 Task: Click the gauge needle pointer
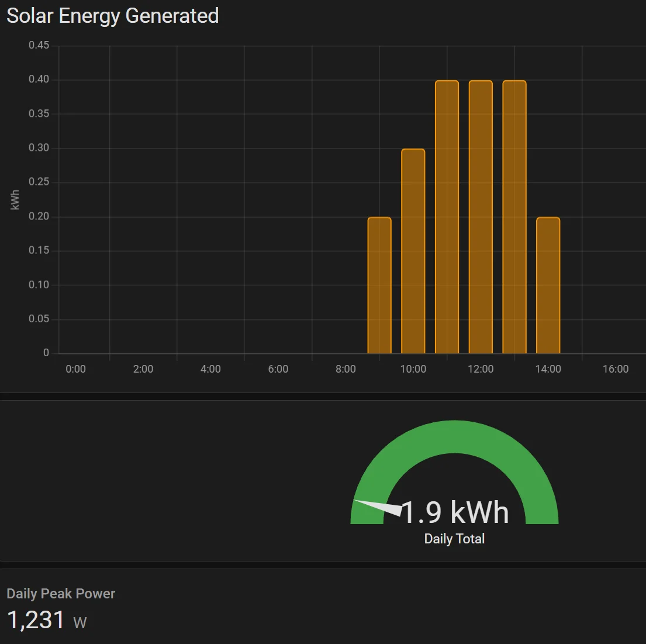point(378,508)
